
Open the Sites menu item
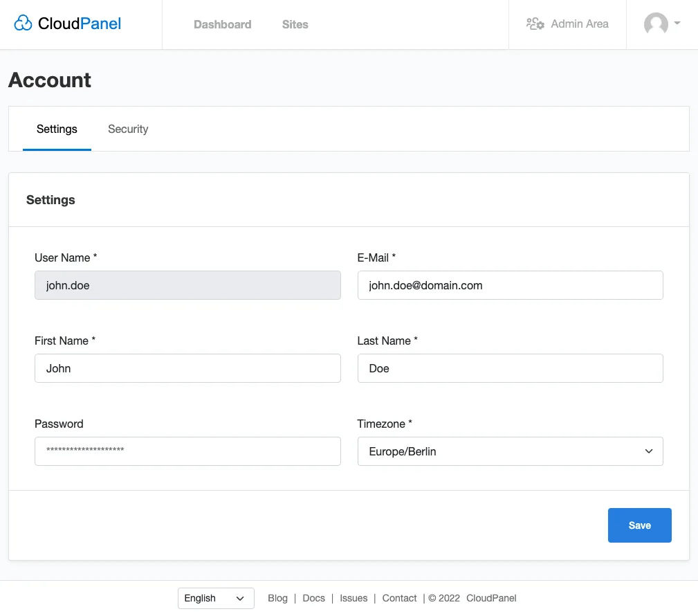(295, 24)
